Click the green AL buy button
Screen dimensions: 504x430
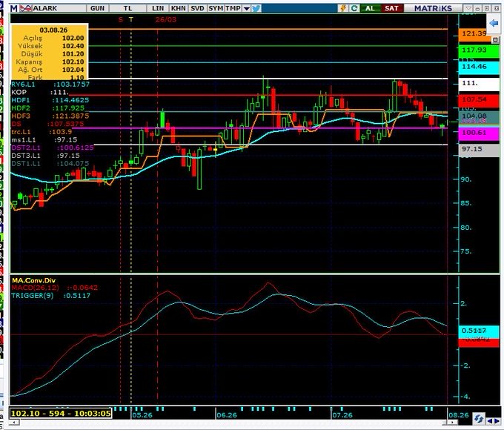point(370,8)
